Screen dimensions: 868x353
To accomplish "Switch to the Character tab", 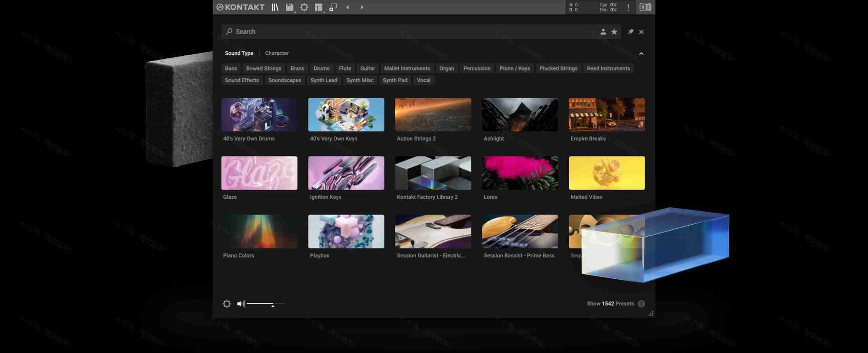I will point(277,53).
